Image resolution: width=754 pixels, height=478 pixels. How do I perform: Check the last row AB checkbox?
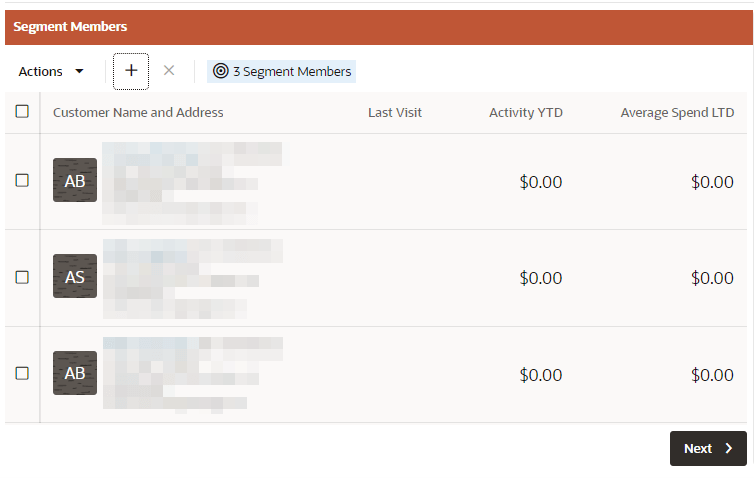[22, 374]
